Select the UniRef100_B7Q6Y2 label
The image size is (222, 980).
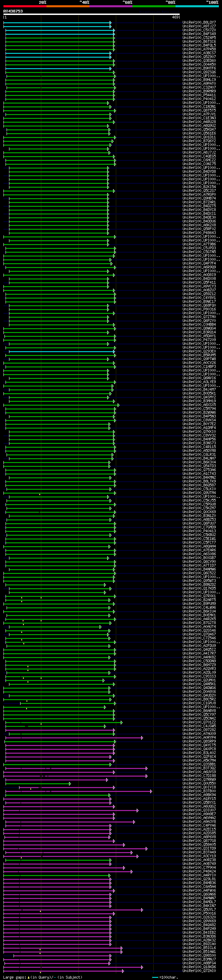pos(199,141)
